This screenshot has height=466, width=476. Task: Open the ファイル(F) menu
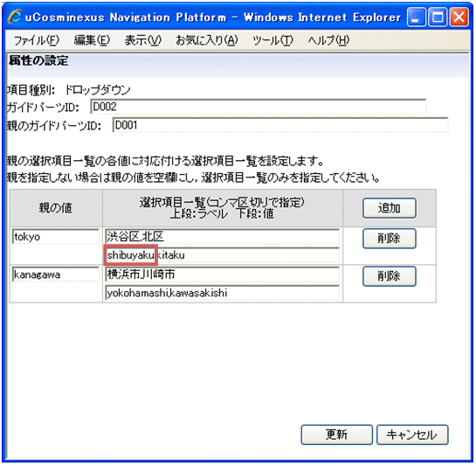(x=36, y=40)
